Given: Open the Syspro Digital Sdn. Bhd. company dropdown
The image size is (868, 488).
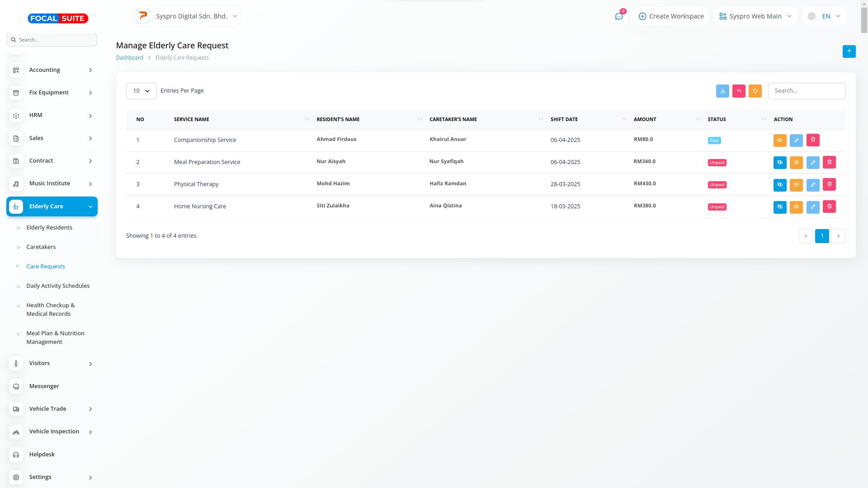Looking at the screenshot, I should click(187, 16).
